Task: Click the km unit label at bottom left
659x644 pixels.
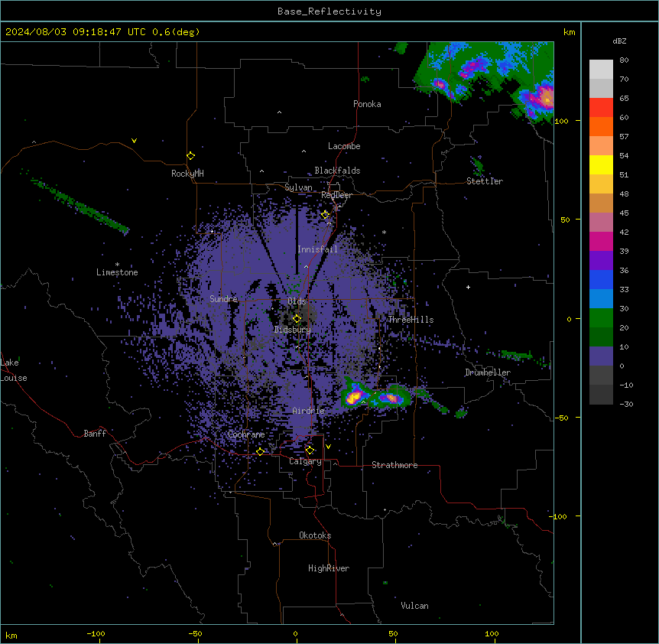Action: 11,636
